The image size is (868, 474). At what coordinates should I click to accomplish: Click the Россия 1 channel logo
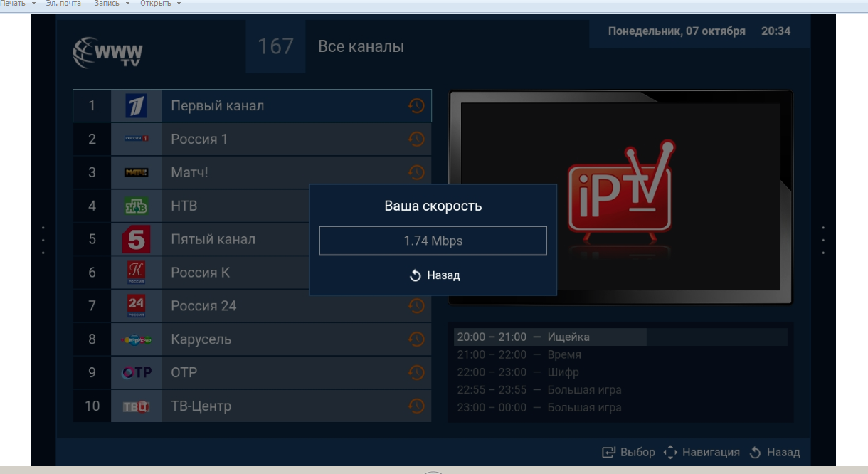(x=136, y=139)
